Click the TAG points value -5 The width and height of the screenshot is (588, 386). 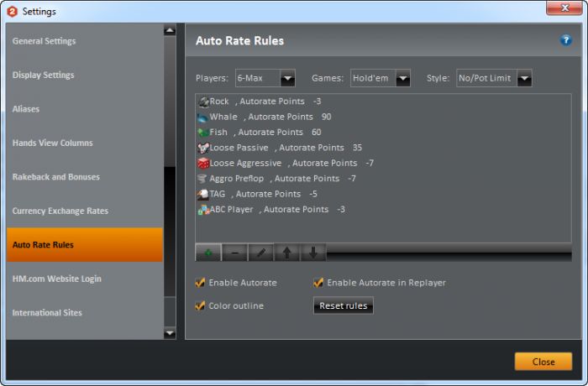click(313, 194)
